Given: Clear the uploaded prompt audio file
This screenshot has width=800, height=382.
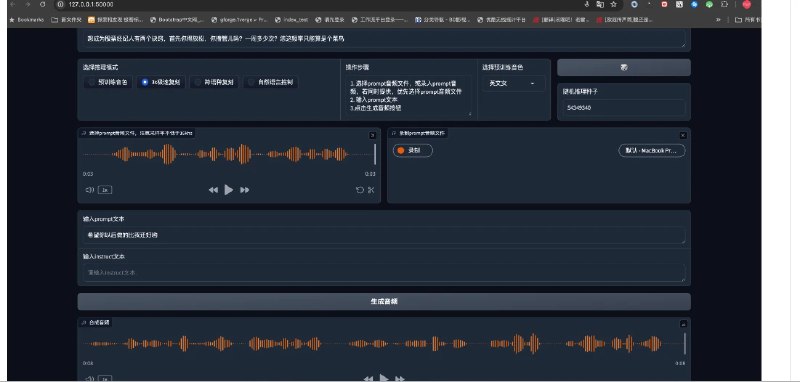Looking at the screenshot, I should coord(372,135).
